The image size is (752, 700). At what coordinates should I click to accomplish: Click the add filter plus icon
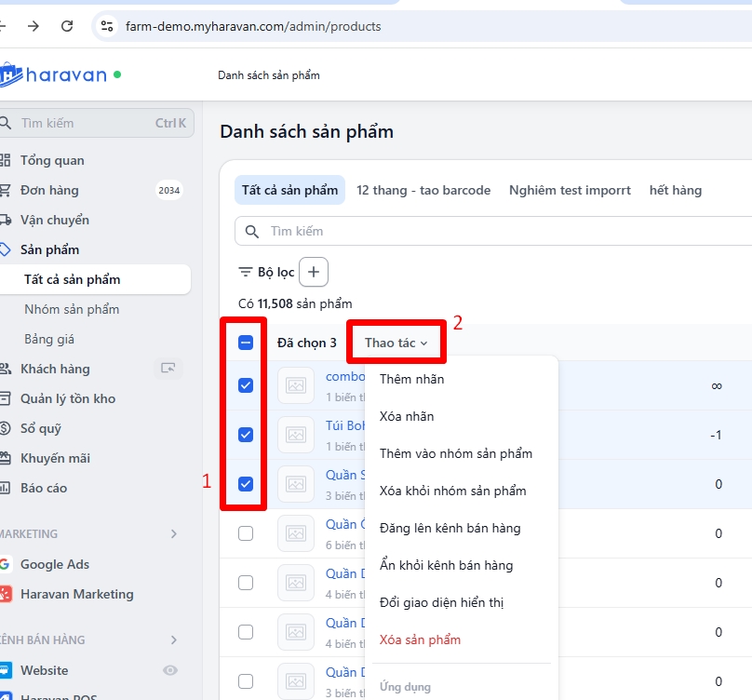pos(314,272)
